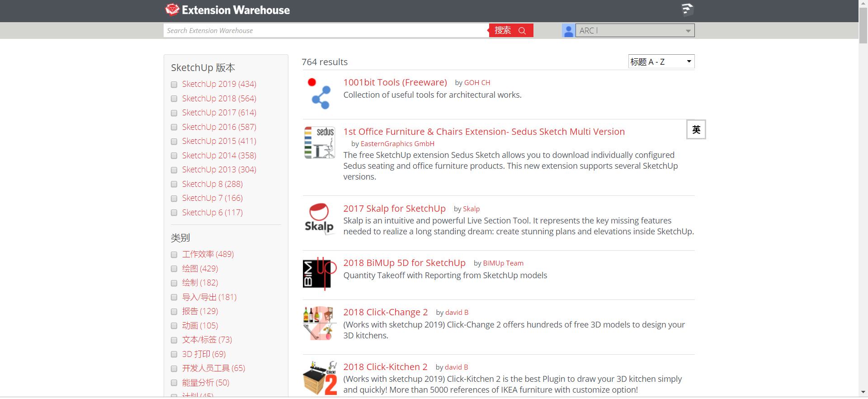Enable the 能量分析 category checkbox
The height and width of the screenshot is (399, 868).
pyautogui.click(x=174, y=383)
